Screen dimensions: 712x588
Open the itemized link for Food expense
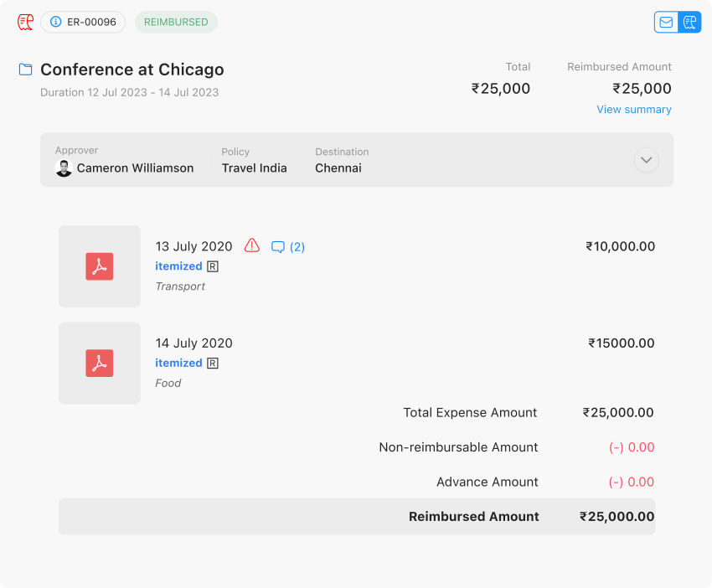pos(178,363)
